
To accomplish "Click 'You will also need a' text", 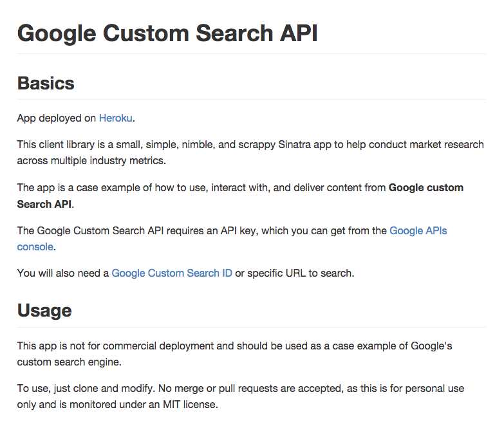I will tap(63, 273).
